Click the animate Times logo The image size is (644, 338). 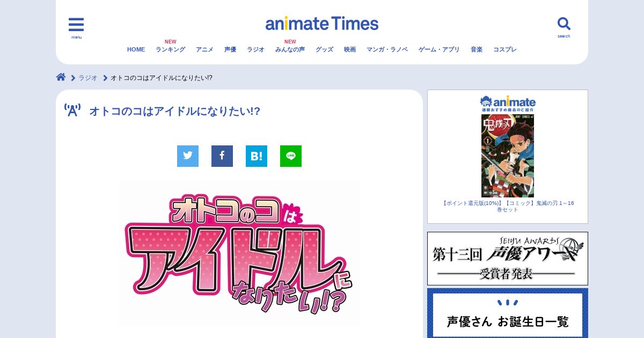(x=322, y=24)
